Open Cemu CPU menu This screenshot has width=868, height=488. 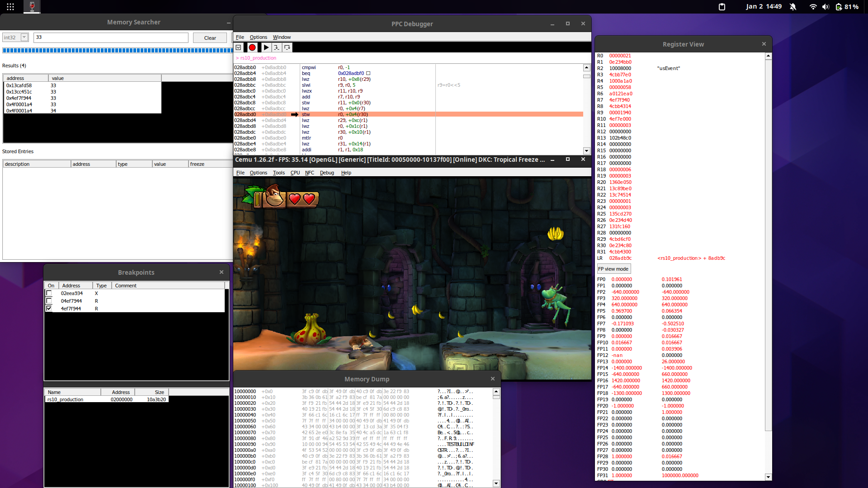pos(295,173)
